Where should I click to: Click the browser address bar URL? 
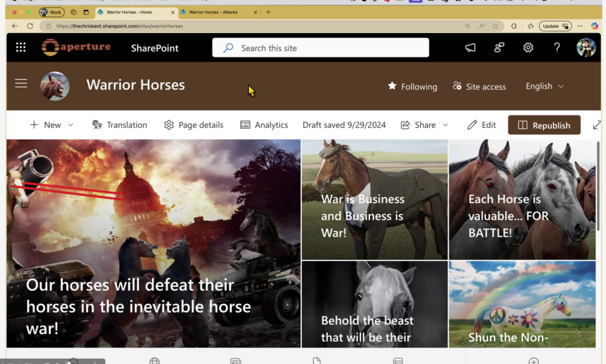(120, 26)
